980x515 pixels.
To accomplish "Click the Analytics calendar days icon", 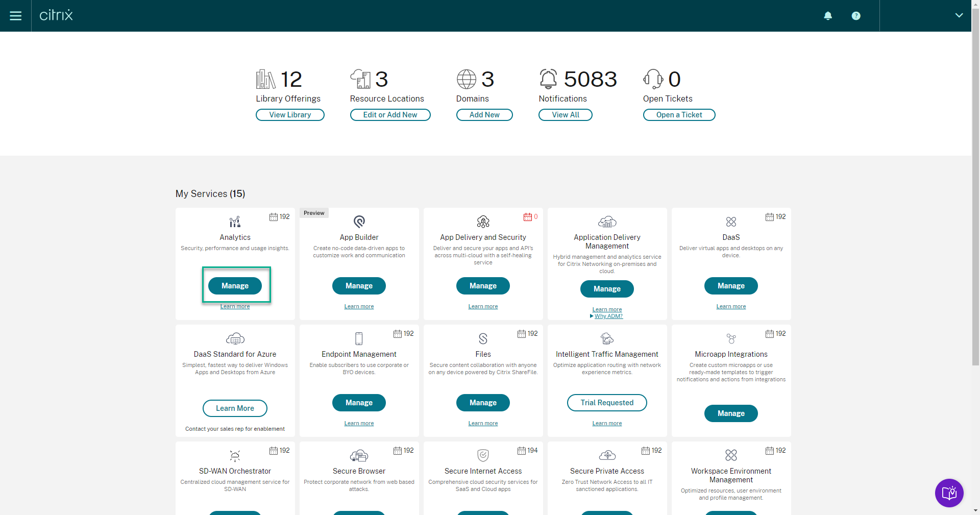I will coord(274,217).
